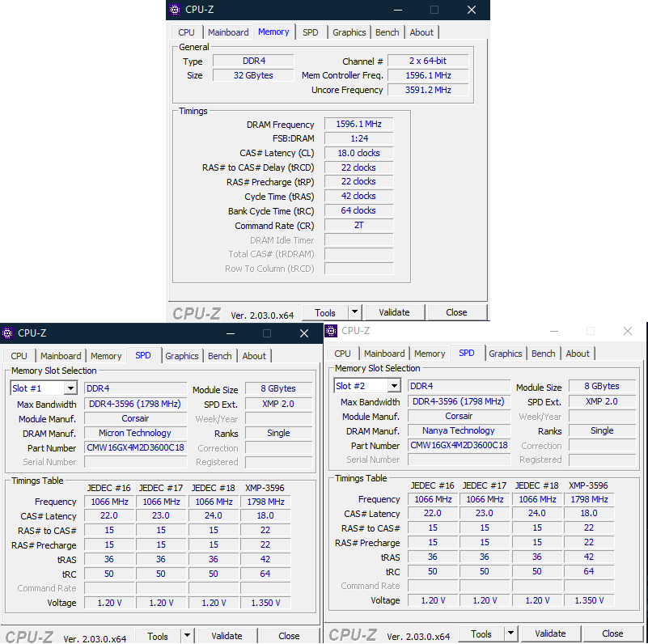Click the Command Rate value 2T
This screenshot has height=644, width=648.
(358, 225)
